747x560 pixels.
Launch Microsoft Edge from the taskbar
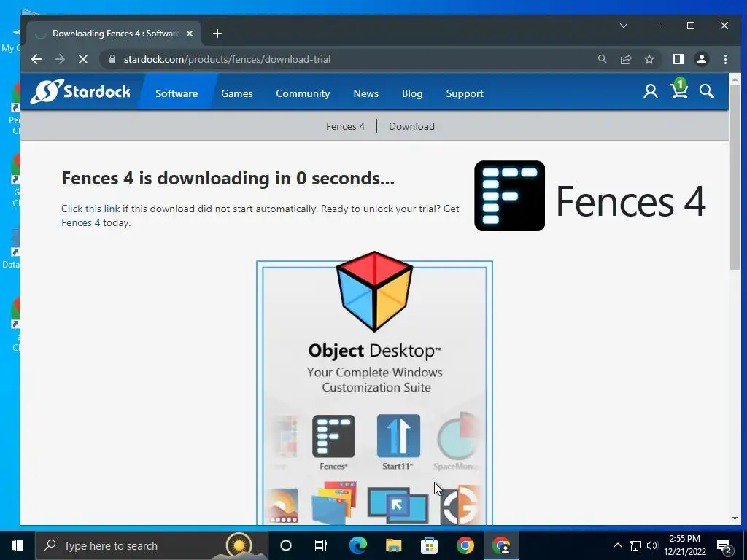click(x=357, y=545)
